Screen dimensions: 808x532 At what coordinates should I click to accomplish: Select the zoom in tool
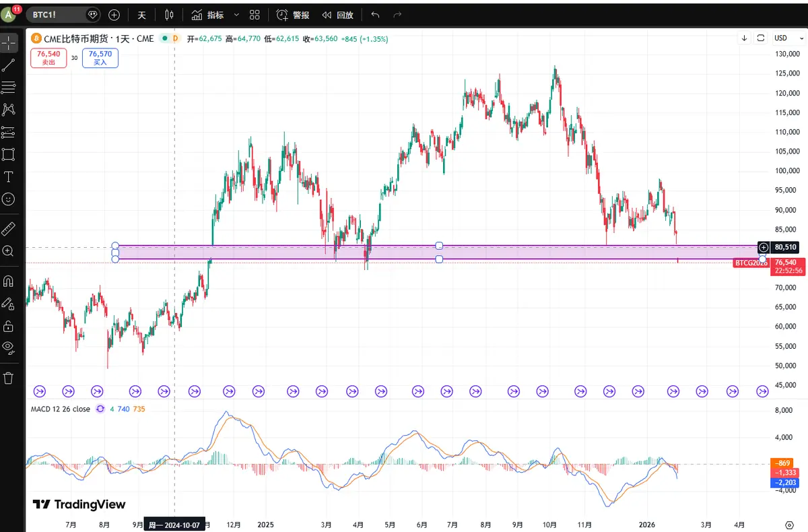pyautogui.click(x=9, y=251)
